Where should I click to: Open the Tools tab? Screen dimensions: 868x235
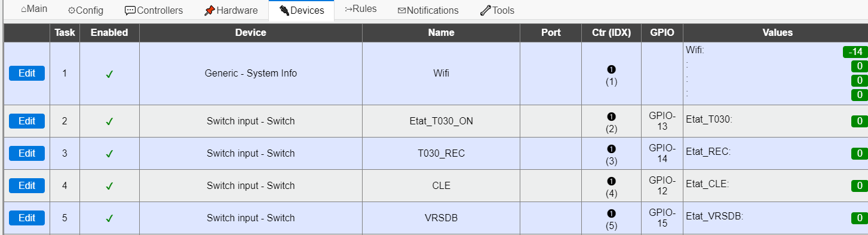coord(497,10)
